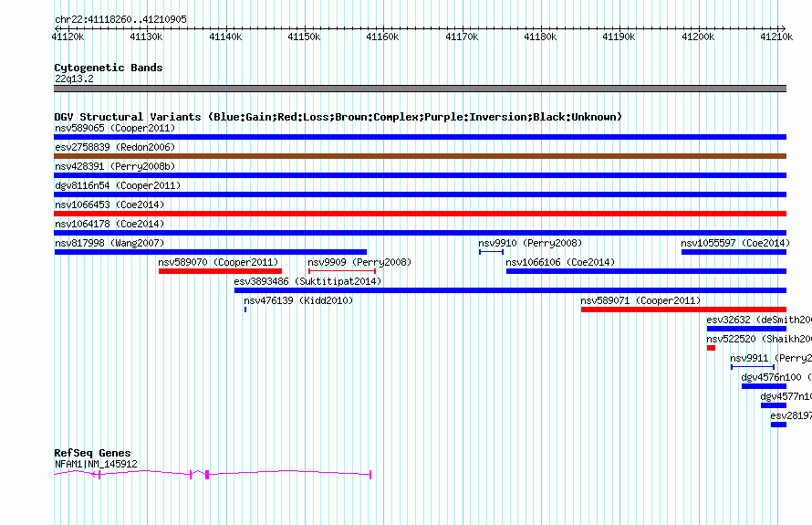Click the 22q13.2 cytogenetic band bar
This screenshot has width=812, height=525.
[x=420, y=89]
